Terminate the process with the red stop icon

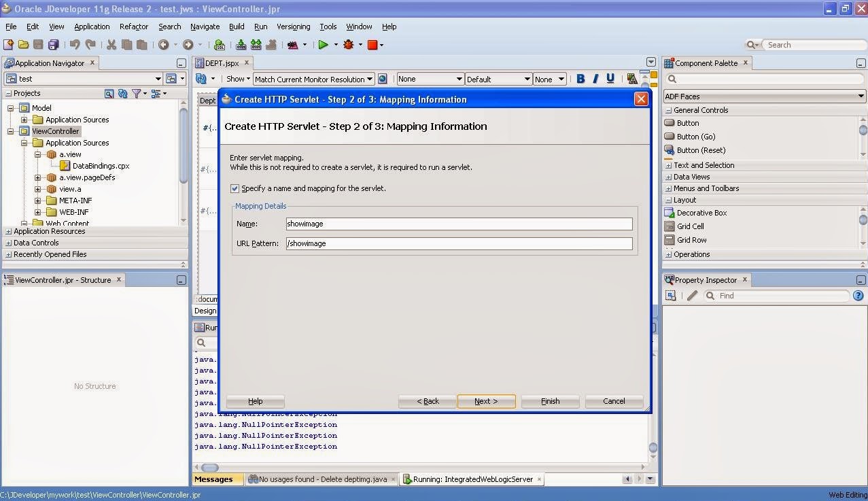373,45
